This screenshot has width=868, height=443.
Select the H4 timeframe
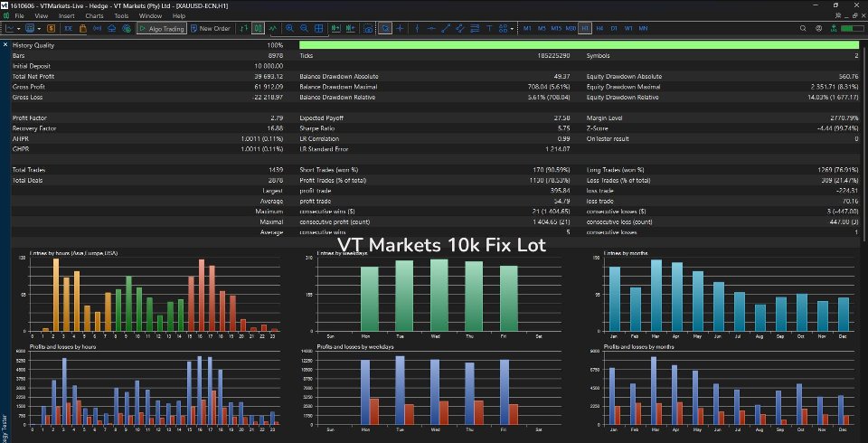[x=599, y=28]
